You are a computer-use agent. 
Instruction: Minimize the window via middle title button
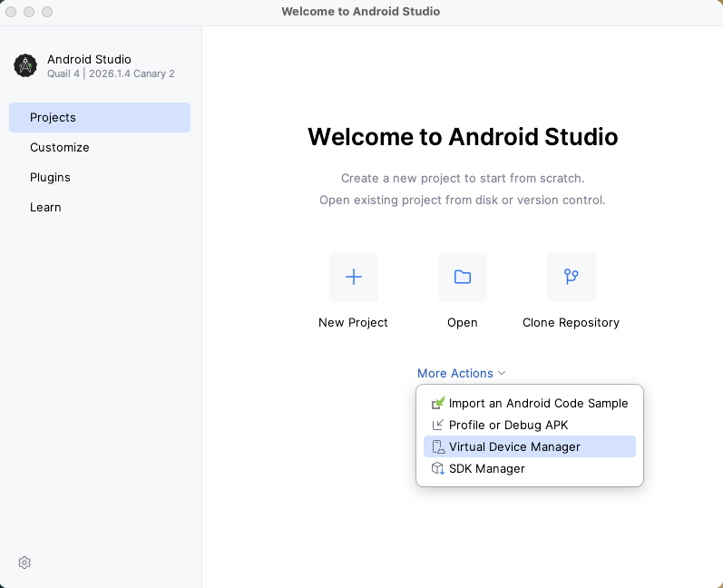pos(29,12)
